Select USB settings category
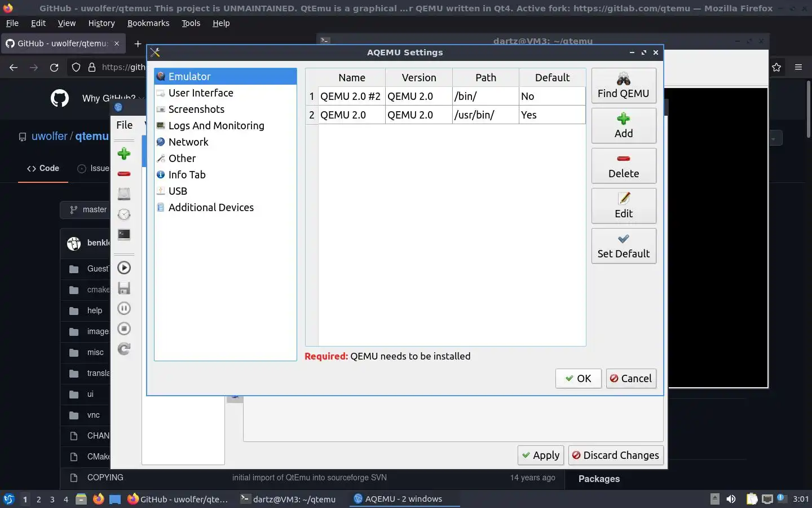The image size is (812, 508). pyautogui.click(x=226, y=191)
